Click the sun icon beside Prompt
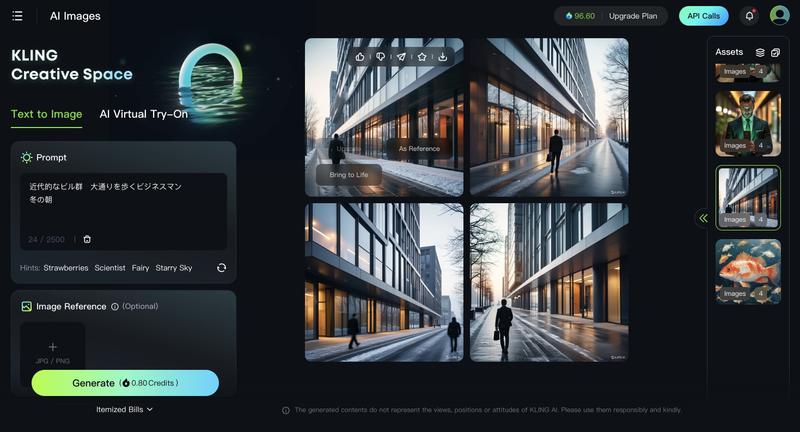The width and height of the screenshot is (800, 432). [27, 158]
